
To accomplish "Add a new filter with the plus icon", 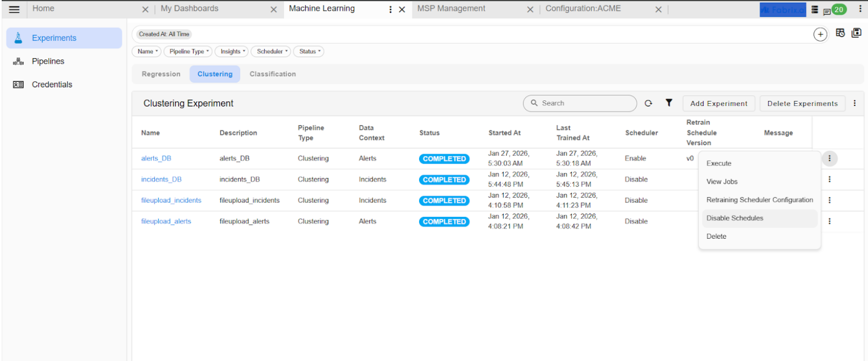I will tap(821, 34).
